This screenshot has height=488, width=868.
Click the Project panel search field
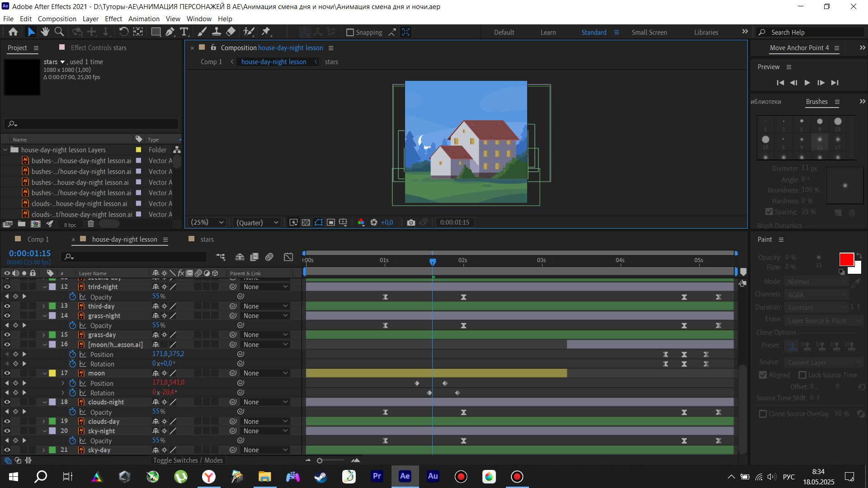click(90, 124)
